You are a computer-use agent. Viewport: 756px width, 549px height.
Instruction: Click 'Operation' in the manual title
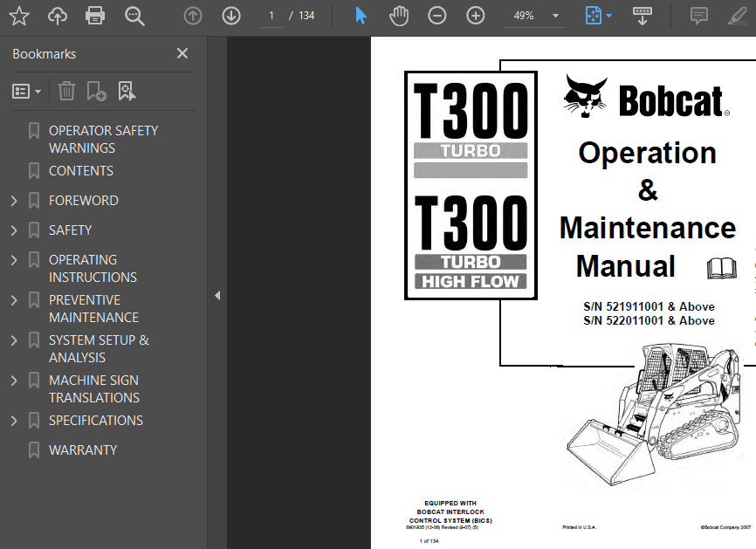click(647, 154)
